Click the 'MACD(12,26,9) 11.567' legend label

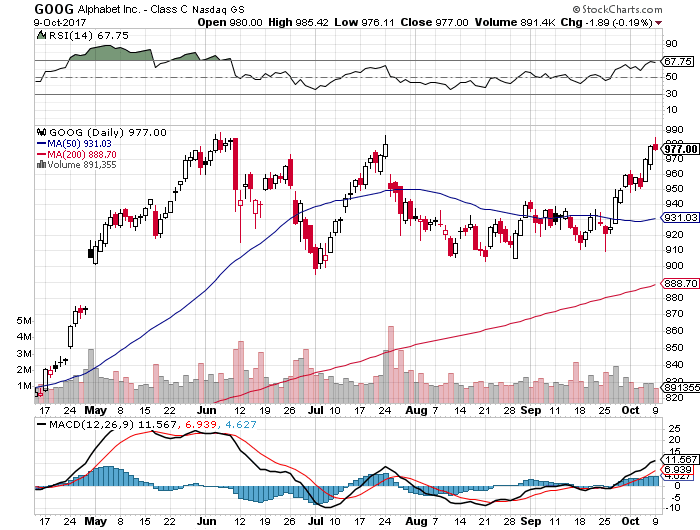pyautogui.click(x=112, y=424)
